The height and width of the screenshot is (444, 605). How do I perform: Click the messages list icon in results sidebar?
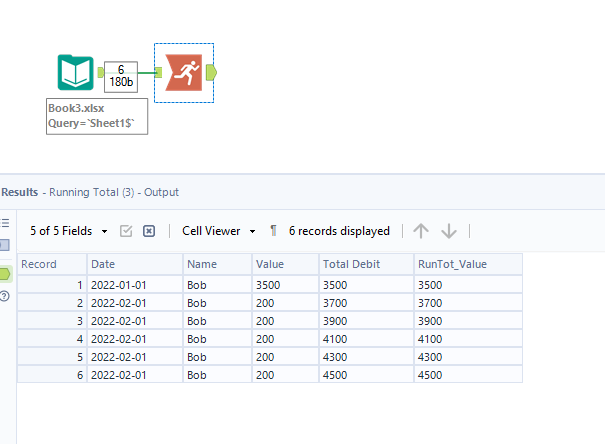click(x=5, y=223)
